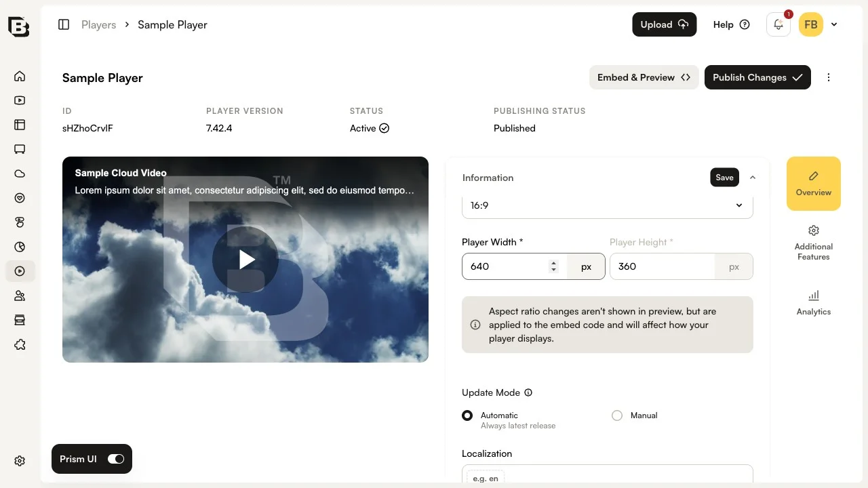Open the cloud sidebar icon
868x488 pixels.
pyautogui.click(x=20, y=174)
